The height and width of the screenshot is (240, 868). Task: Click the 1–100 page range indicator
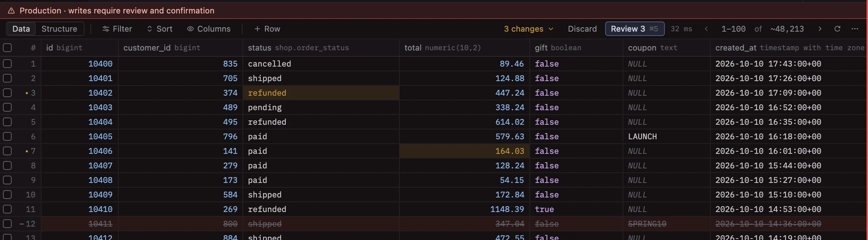pyautogui.click(x=733, y=29)
